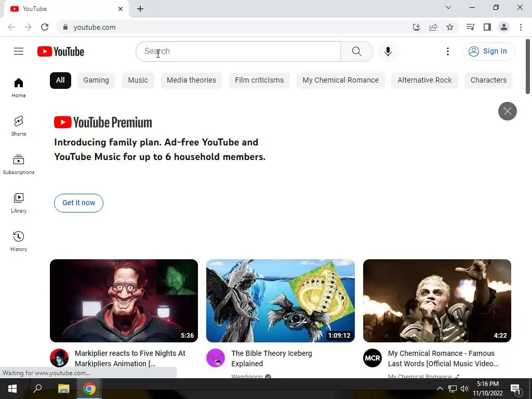Open network icon in system tray
This screenshot has height=399, width=532.
point(453,389)
